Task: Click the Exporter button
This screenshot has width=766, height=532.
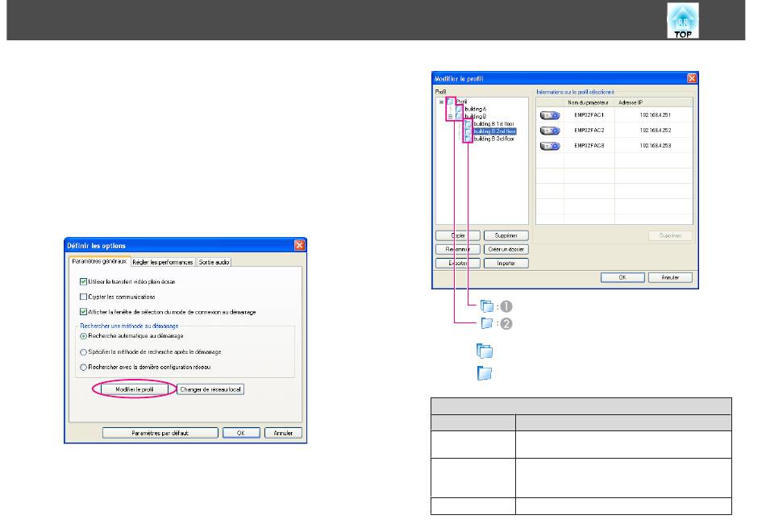Action: click(458, 264)
